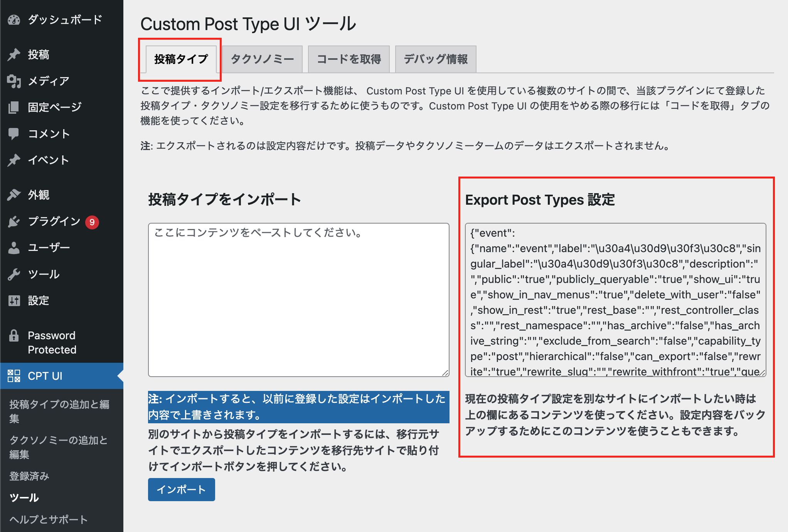The height and width of the screenshot is (532, 788).
Task: Open the 投稿 menu item
Action: [62, 55]
